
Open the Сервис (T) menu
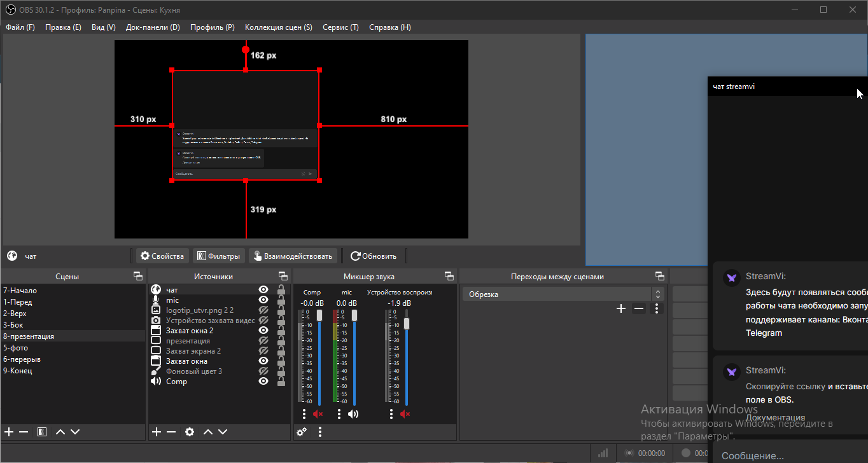coord(340,27)
